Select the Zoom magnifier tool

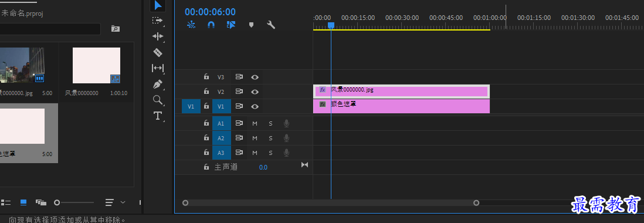click(x=158, y=100)
